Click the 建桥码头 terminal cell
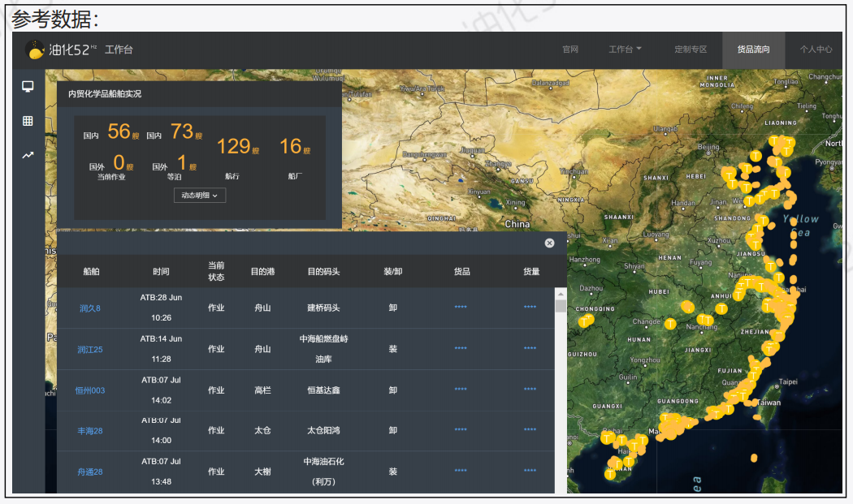Screen dimensions: 853x504 pos(323,308)
